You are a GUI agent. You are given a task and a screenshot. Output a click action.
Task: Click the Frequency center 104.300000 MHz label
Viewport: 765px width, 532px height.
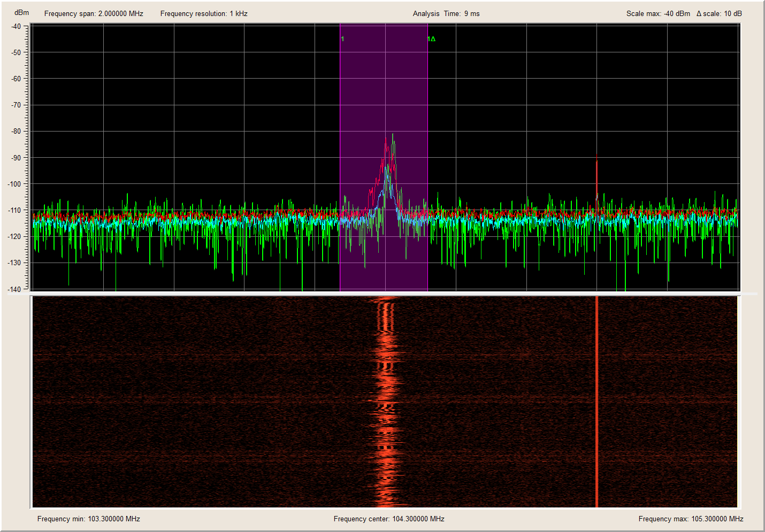pos(389,519)
